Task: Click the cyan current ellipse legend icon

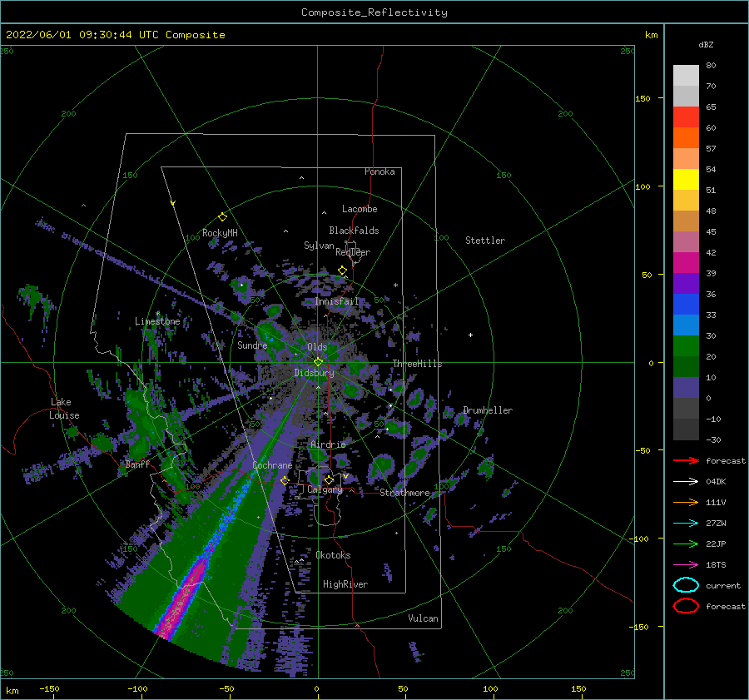Action: tap(686, 585)
